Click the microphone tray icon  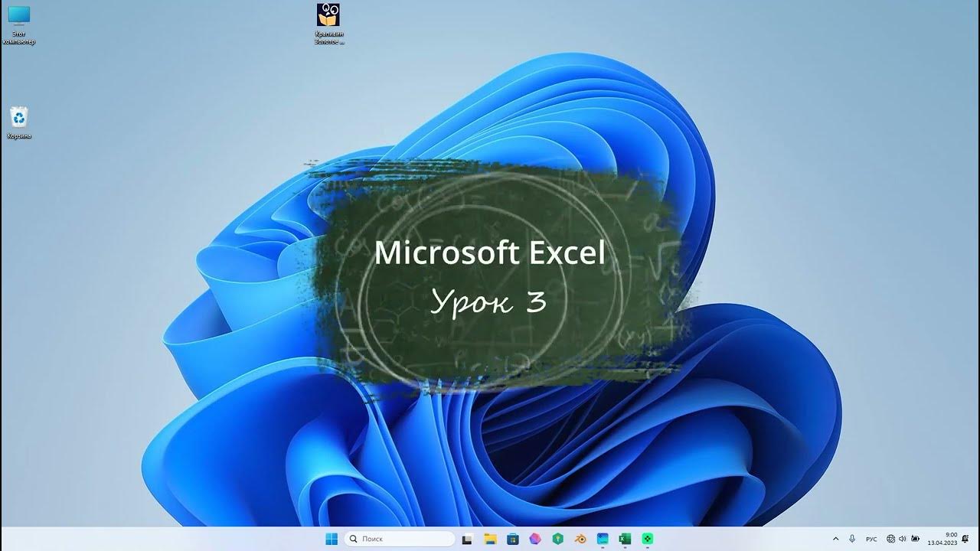(x=852, y=539)
